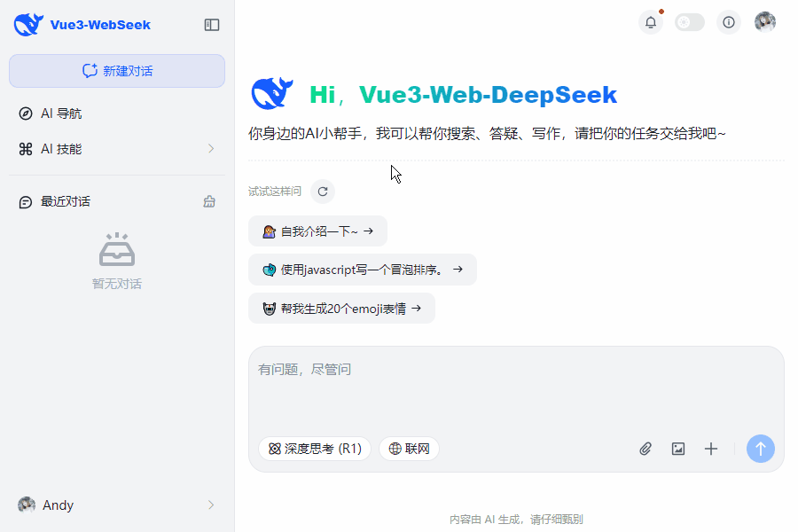
Task: Open Andy user profile at bottom
Action: (117, 505)
